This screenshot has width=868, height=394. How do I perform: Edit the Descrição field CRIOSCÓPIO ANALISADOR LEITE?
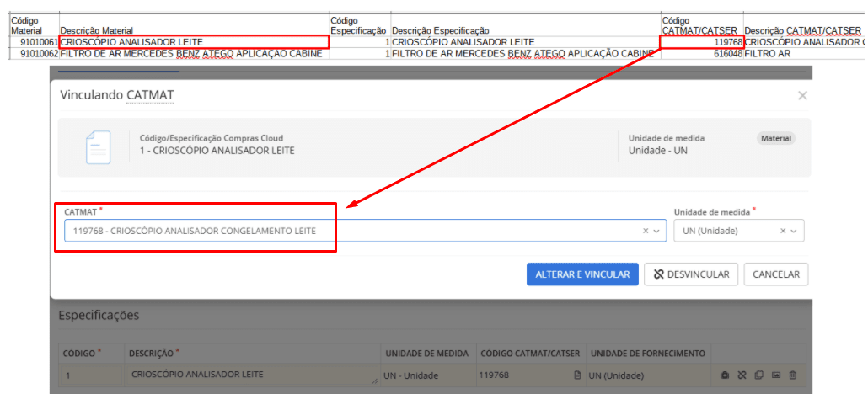pos(253,375)
